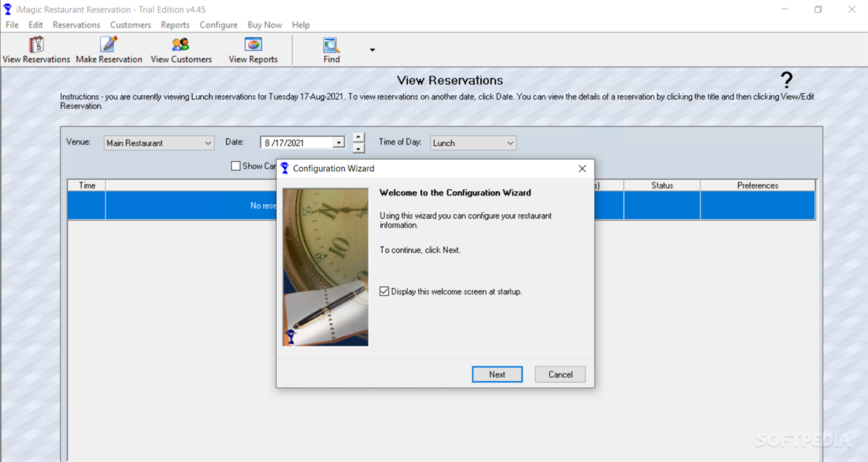Open the View Reports toolbar icon
The height and width of the screenshot is (462, 868).
click(x=253, y=45)
